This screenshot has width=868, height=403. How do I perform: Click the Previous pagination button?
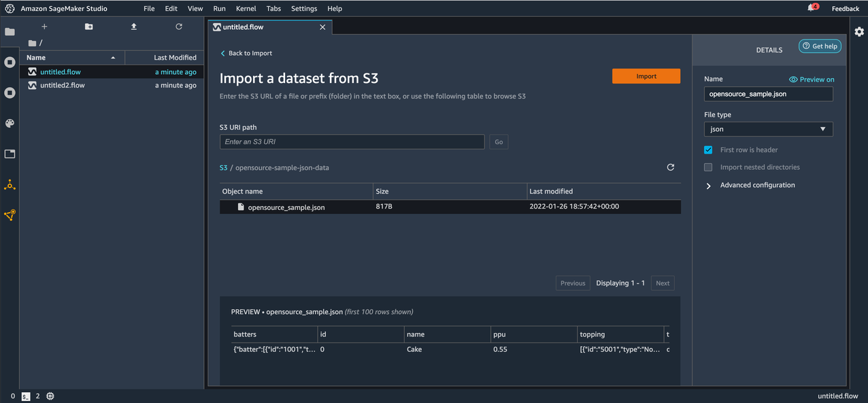[x=573, y=283]
